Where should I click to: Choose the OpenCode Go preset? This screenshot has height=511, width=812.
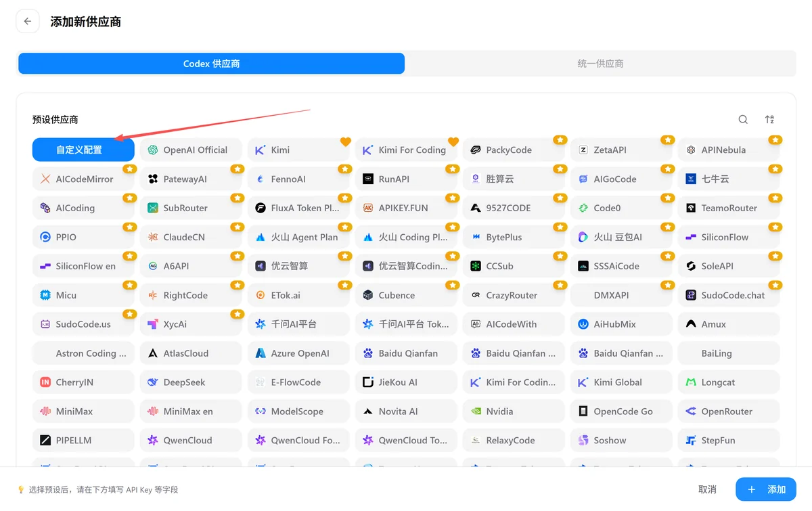[x=621, y=412]
